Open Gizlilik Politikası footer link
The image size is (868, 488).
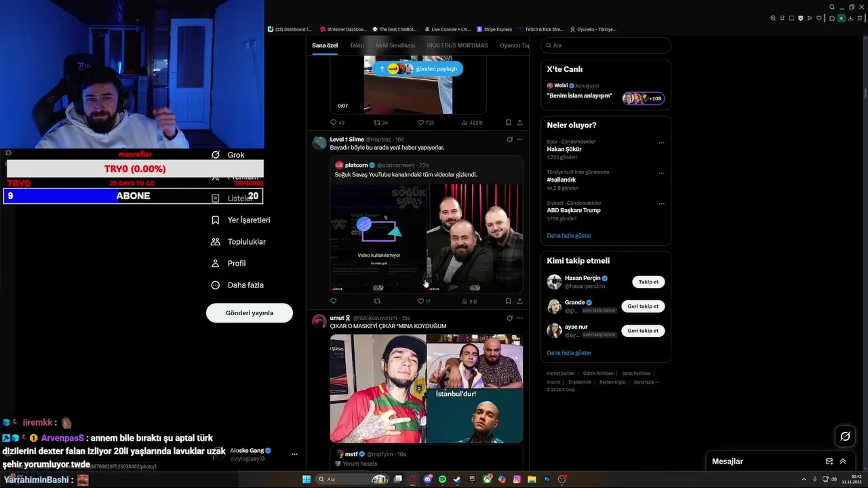coord(598,373)
